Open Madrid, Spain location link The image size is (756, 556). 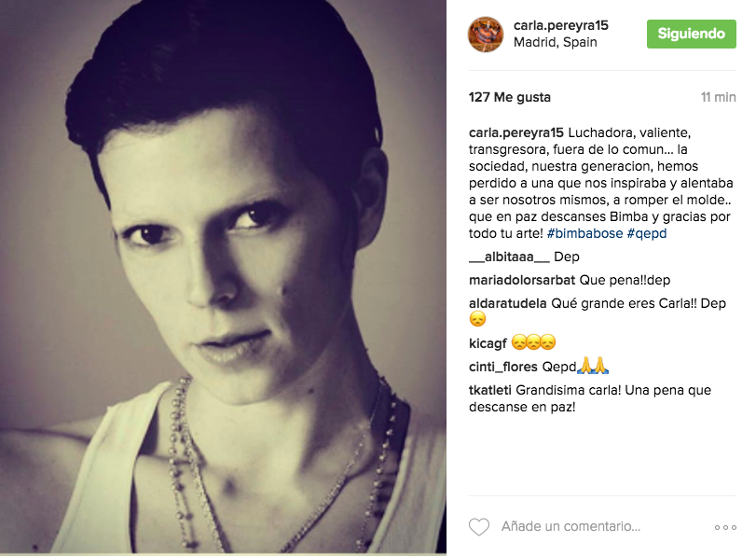(556, 43)
